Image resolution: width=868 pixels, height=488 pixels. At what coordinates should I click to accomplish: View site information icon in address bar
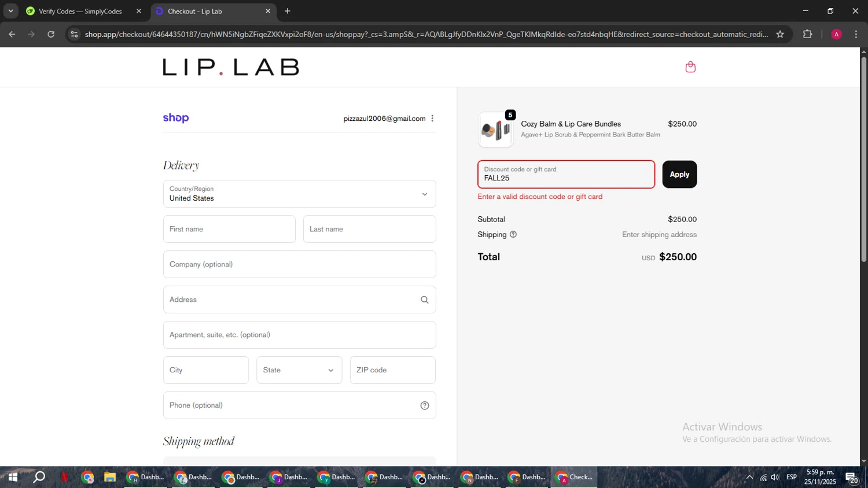point(73,34)
